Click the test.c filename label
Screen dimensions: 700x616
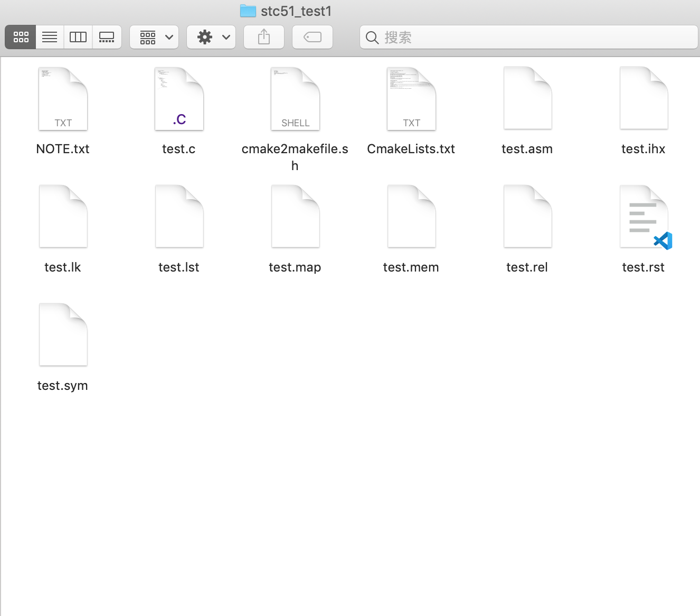[x=179, y=149]
